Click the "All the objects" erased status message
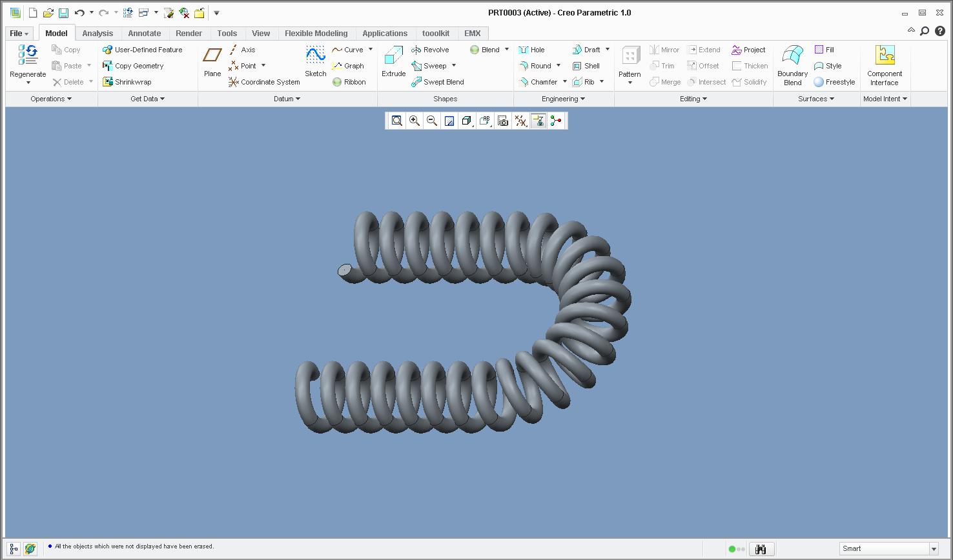 134,546
